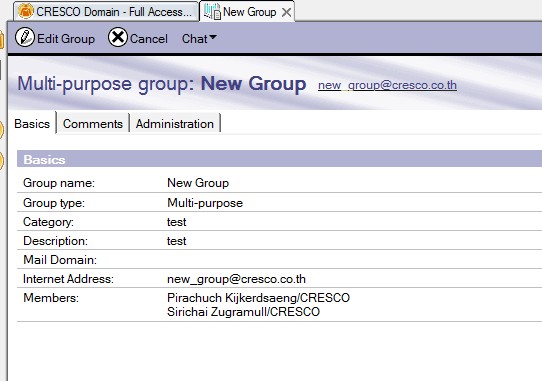The image size is (542, 381).
Task: Switch to CRESCO Domain - Full Access tab
Action: coord(106,12)
